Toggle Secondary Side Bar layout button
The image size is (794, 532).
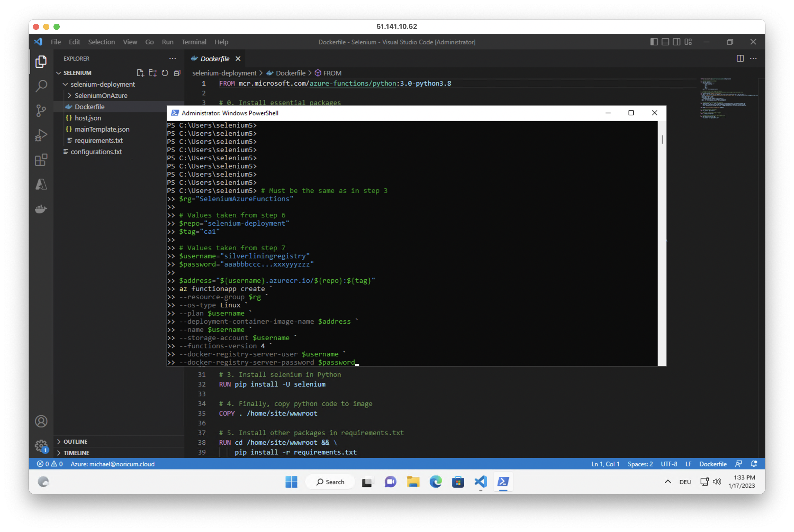(x=676, y=42)
